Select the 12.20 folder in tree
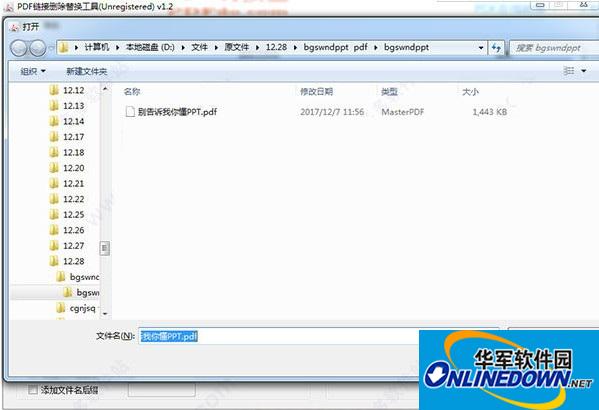This screenshot has height=410, width=599. tap(73, 168)
